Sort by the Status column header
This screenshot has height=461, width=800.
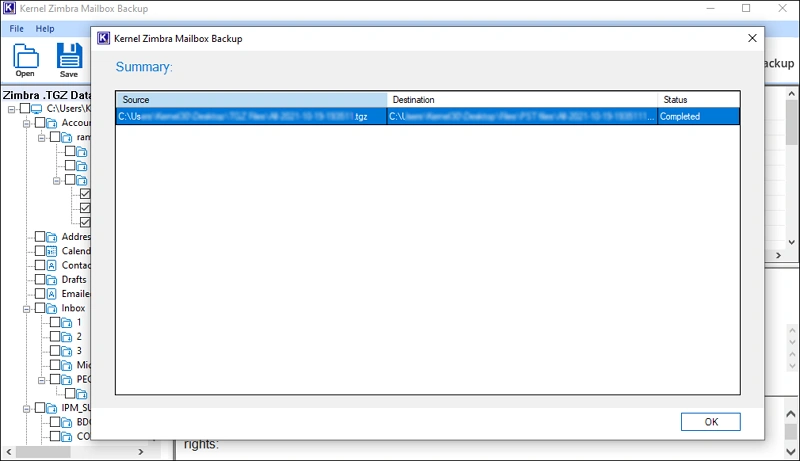[x=698, y=99]
